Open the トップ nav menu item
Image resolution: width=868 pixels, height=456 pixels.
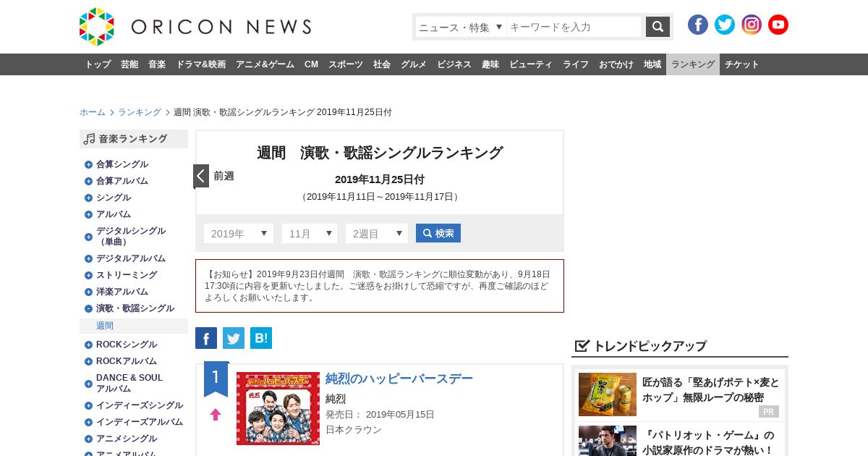[98, 64]
